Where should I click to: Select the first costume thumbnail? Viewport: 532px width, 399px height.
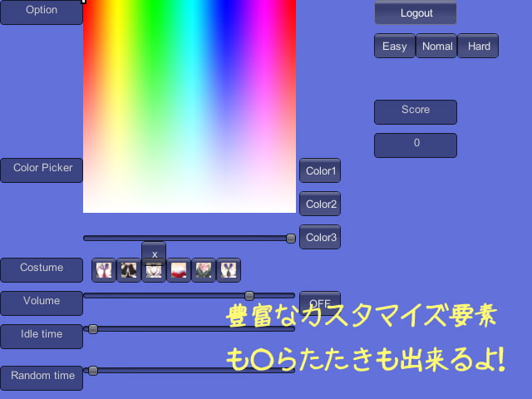pos(104,270)
